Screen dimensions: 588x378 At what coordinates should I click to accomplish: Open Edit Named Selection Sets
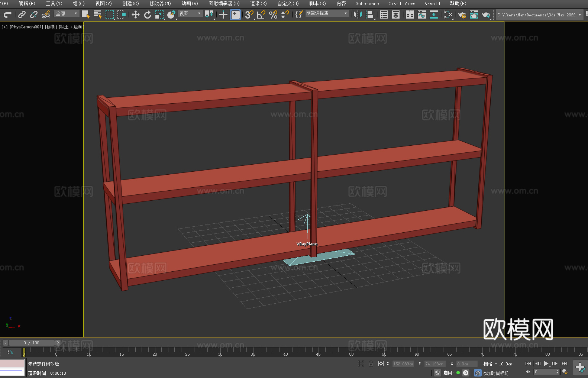click(299, 14)
